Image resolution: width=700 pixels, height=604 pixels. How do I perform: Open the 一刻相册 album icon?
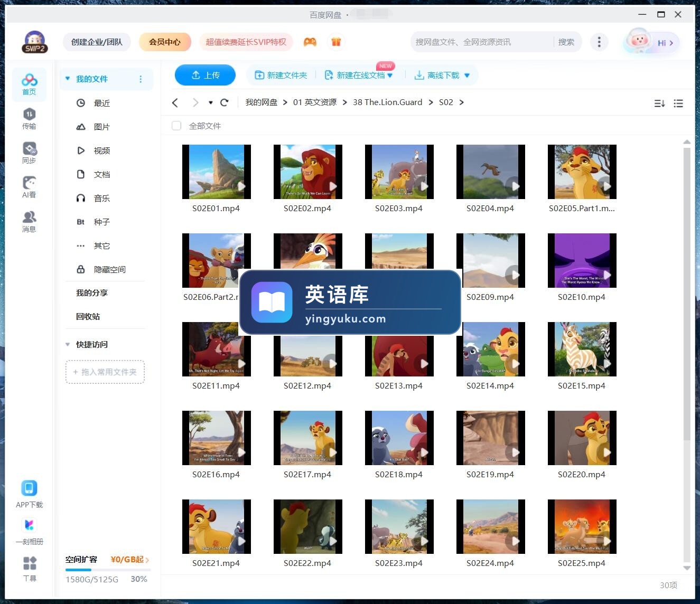29,531
